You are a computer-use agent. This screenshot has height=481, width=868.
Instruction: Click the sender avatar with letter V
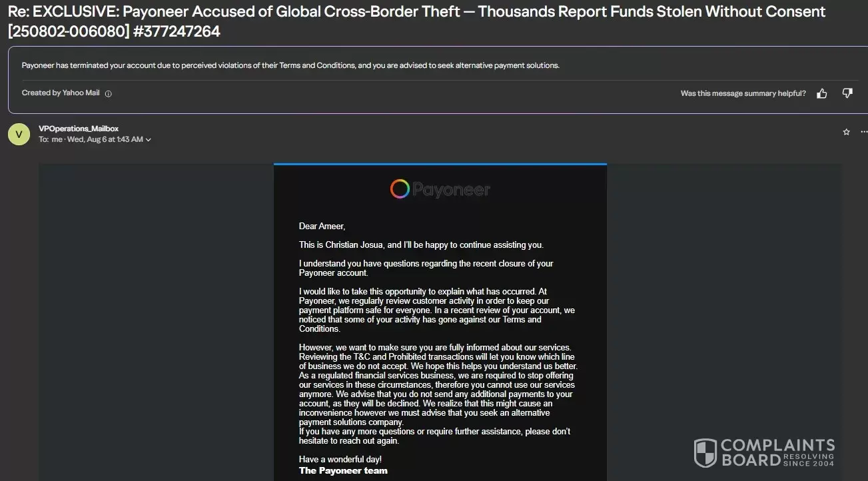(x=19, y=134)
